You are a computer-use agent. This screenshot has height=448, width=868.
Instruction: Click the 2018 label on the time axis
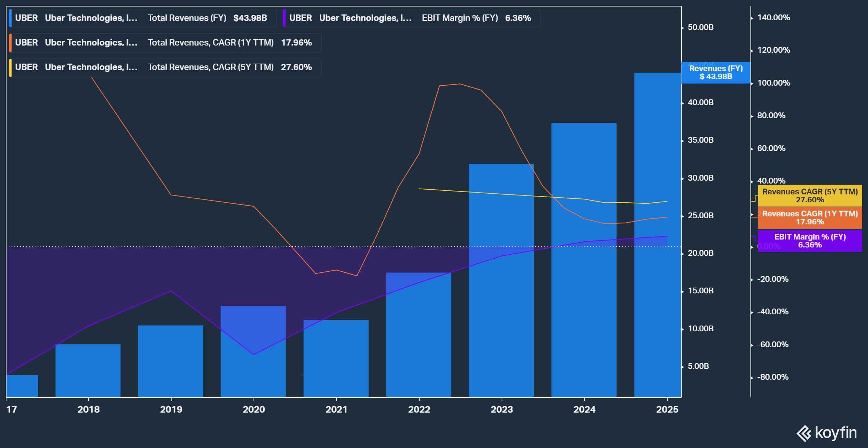pos(89,409)
